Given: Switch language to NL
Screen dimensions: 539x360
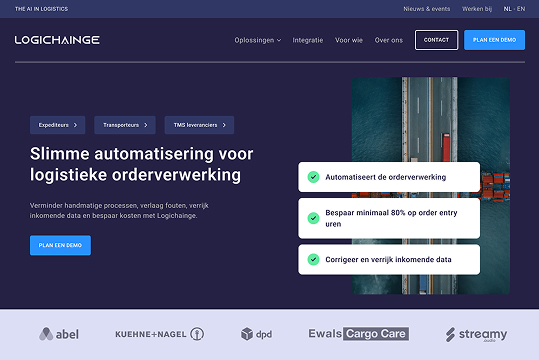Looking at the screenshot, I should point(507,9).
